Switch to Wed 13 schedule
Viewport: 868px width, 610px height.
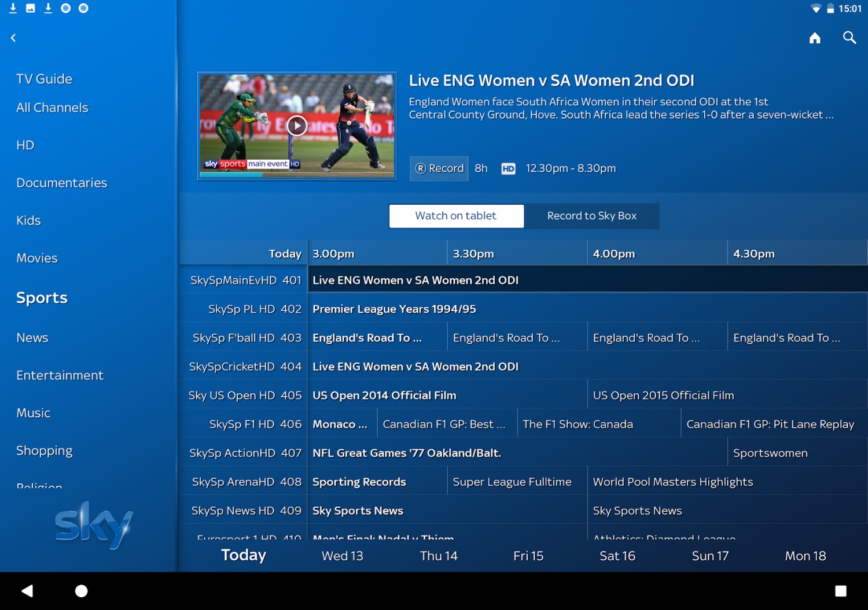[x=343, y=556]
